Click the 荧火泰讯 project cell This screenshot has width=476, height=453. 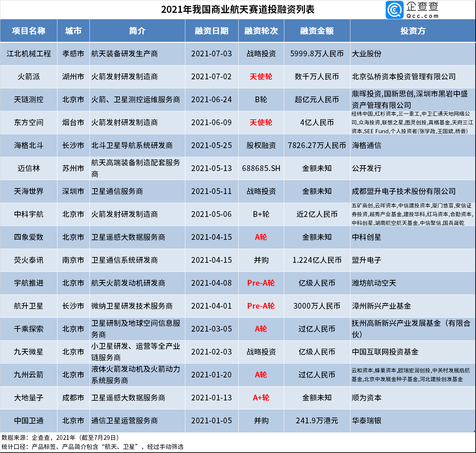click(29, 260)
